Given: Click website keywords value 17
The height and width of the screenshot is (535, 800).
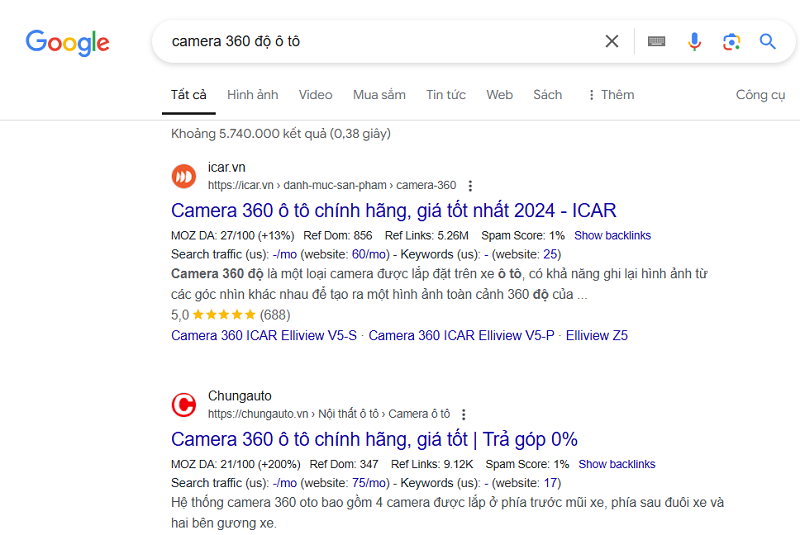Looking at the screenshot, I should click(551, 483).
